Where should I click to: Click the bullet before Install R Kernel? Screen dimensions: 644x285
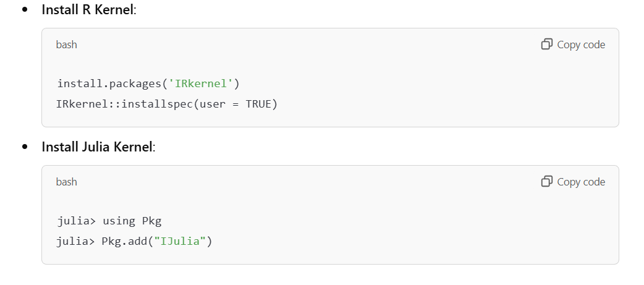coord(25,9)
